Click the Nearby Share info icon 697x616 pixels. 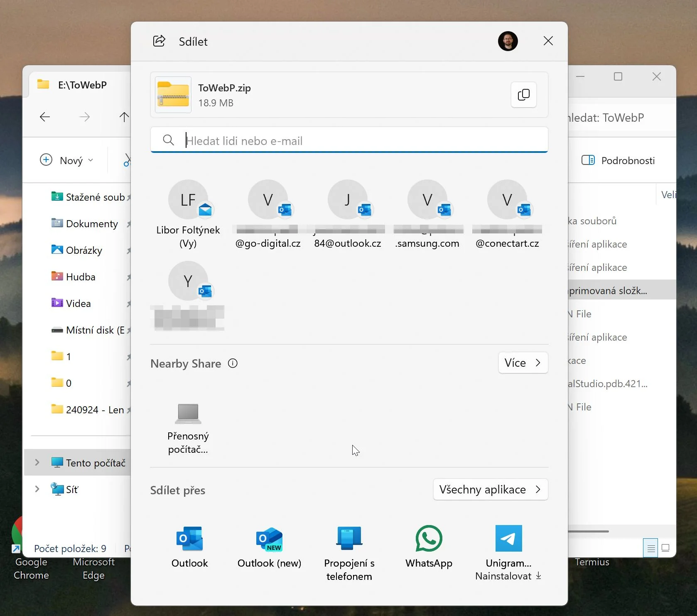click(233, 363)
